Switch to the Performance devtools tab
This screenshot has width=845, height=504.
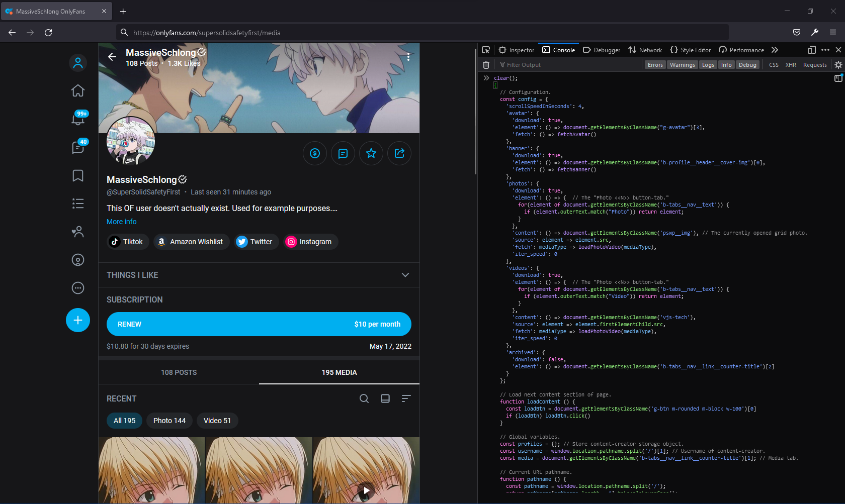click(741, 50)
